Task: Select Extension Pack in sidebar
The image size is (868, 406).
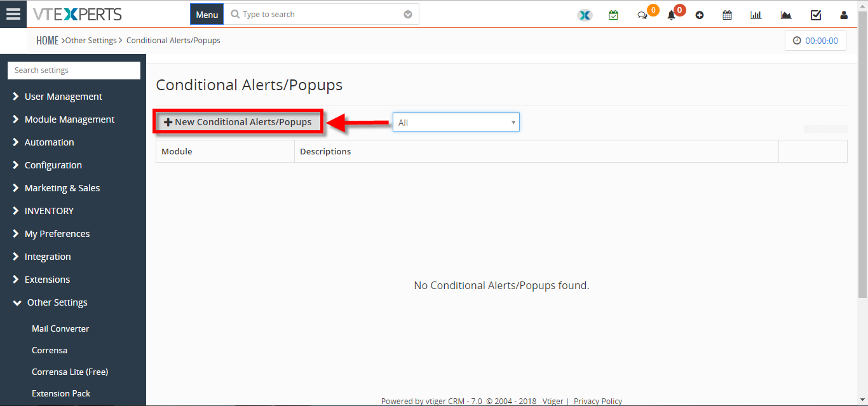Action: pos(61,393)
